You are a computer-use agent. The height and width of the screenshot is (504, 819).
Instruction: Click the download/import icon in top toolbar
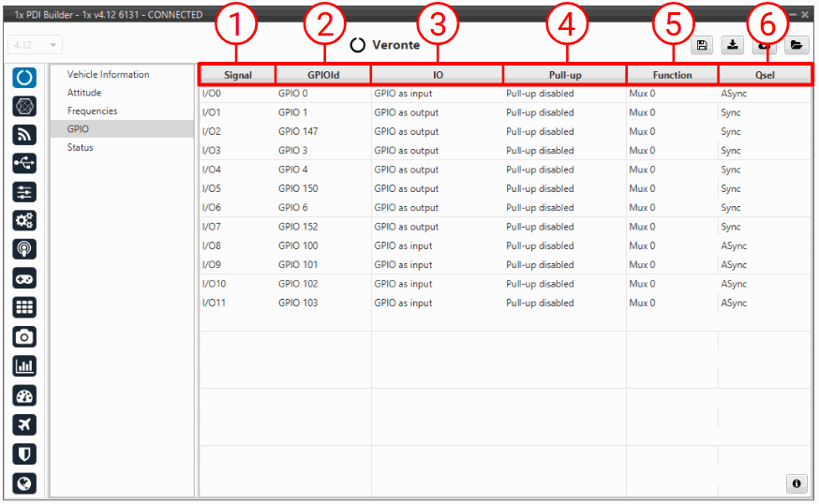[x=732, y=45]
